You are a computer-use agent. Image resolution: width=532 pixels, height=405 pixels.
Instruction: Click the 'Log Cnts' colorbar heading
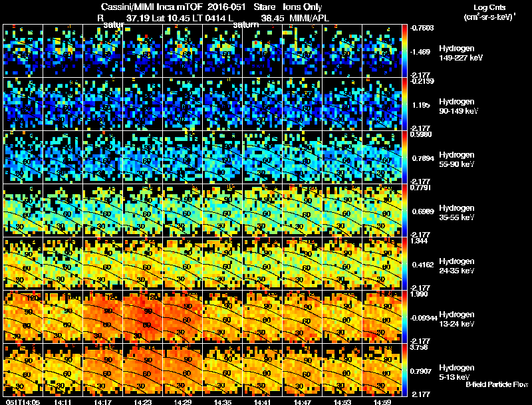(x=489, y=7)
